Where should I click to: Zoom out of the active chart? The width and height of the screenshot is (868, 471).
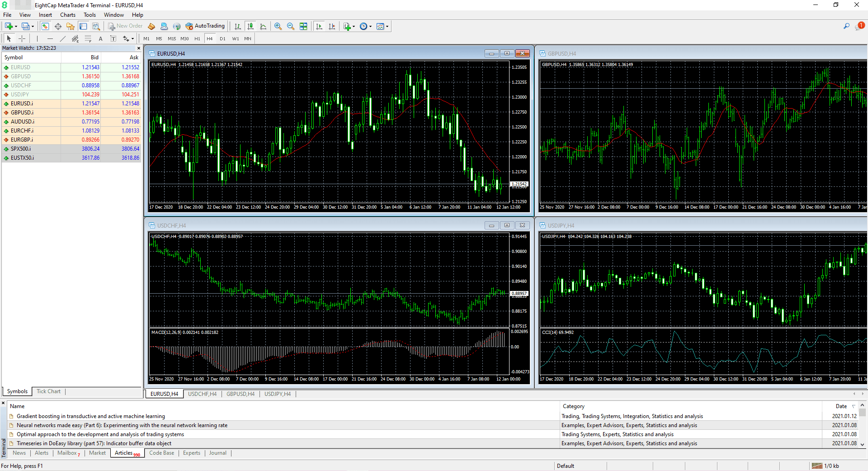(291, 26)
